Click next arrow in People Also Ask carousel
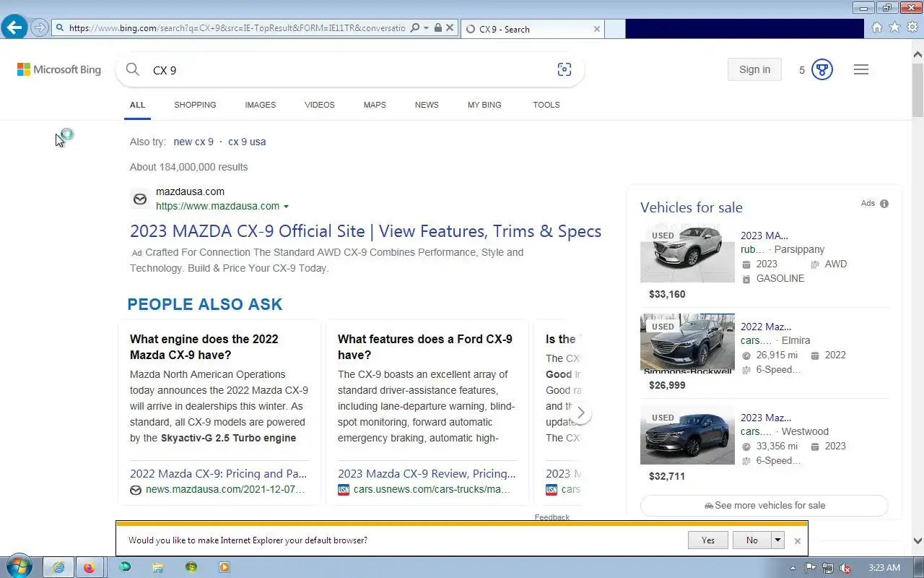The width and height of the screenshot is (924, 578). 580,413
